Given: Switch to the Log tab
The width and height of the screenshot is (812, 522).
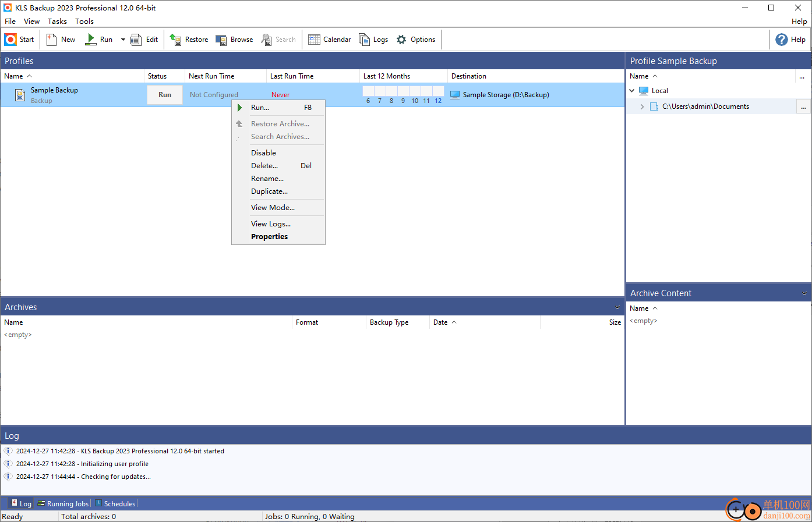Looking at the screenshot, I should 21,503.
